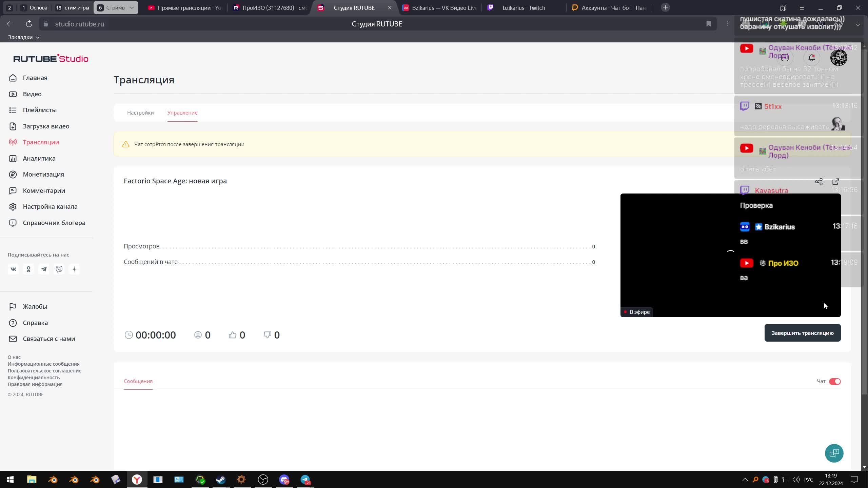Show hidden system tray icons

(x=745, y=480)
